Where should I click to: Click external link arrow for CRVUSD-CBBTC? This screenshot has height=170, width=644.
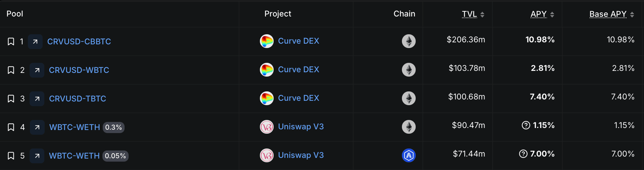[35, 42]
